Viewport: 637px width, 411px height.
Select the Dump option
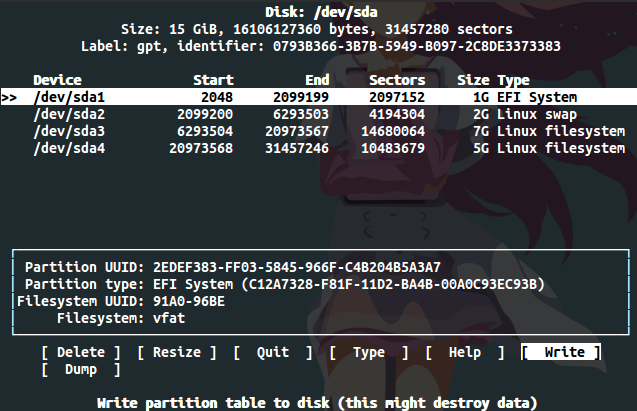81,370
